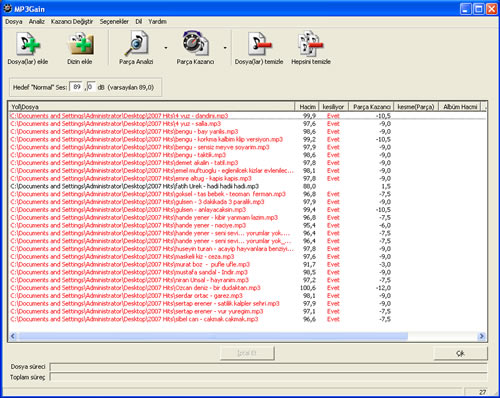Click the Parça Kazancı value 1,5

[386, 186]
